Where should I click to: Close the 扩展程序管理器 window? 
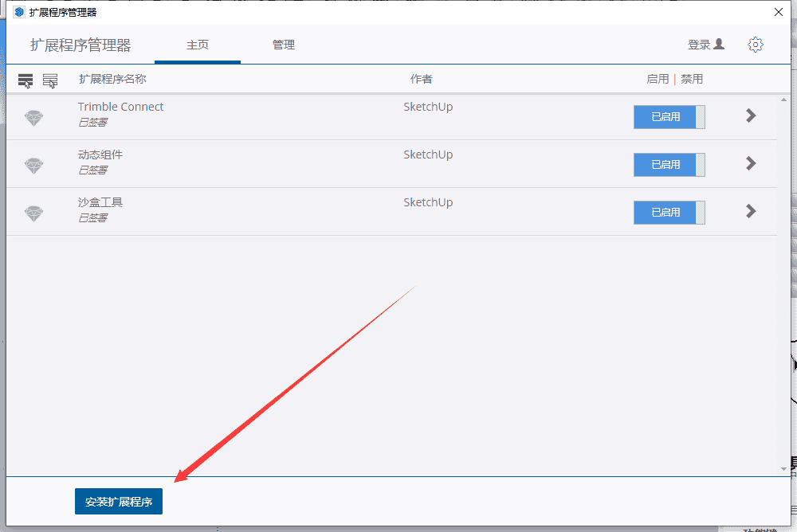pos(778,12)
